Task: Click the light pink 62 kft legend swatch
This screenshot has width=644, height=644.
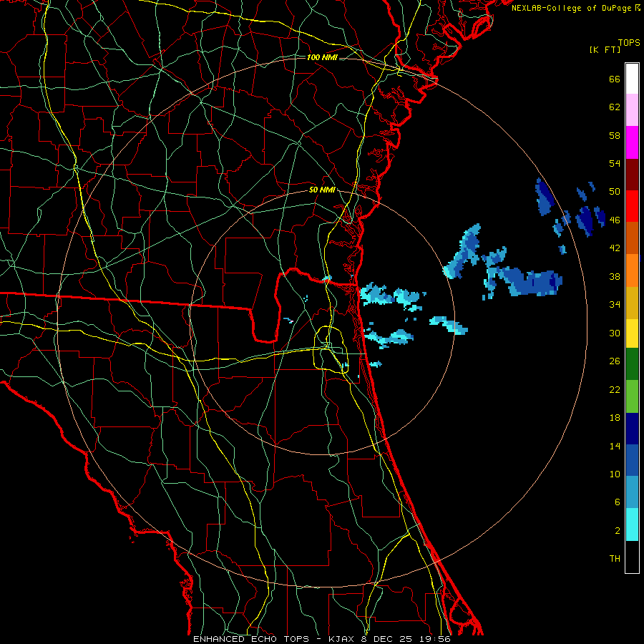Action: 632,110
